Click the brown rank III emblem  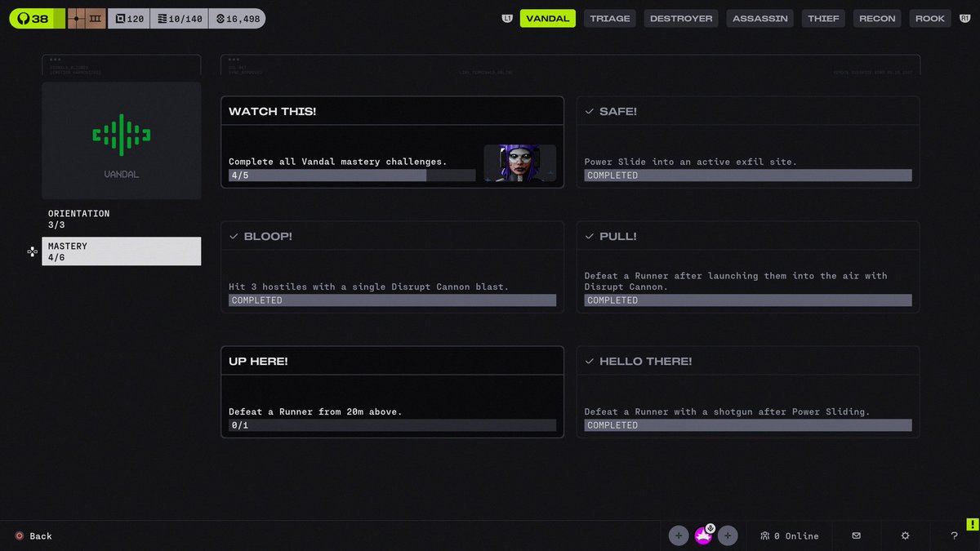[87, 18]
